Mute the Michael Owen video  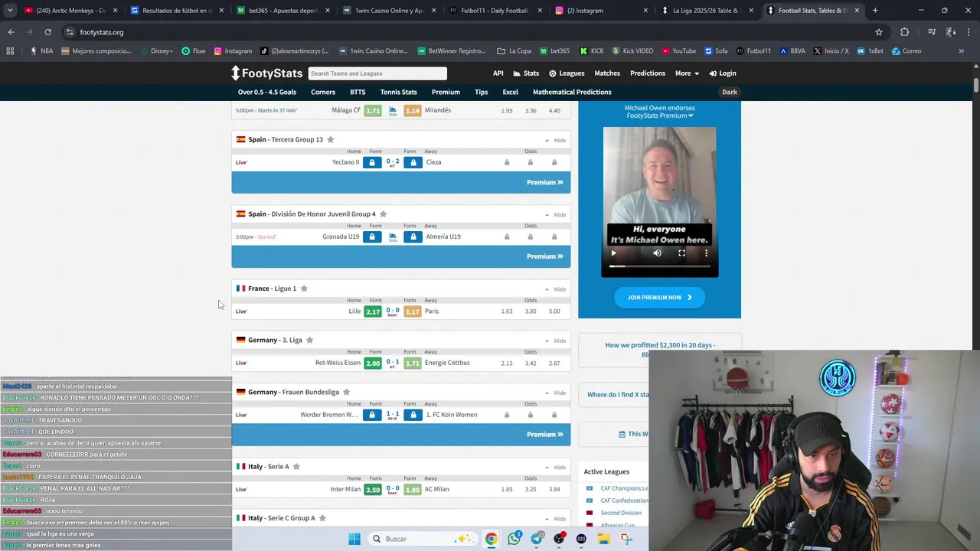[x=657, y=253]
